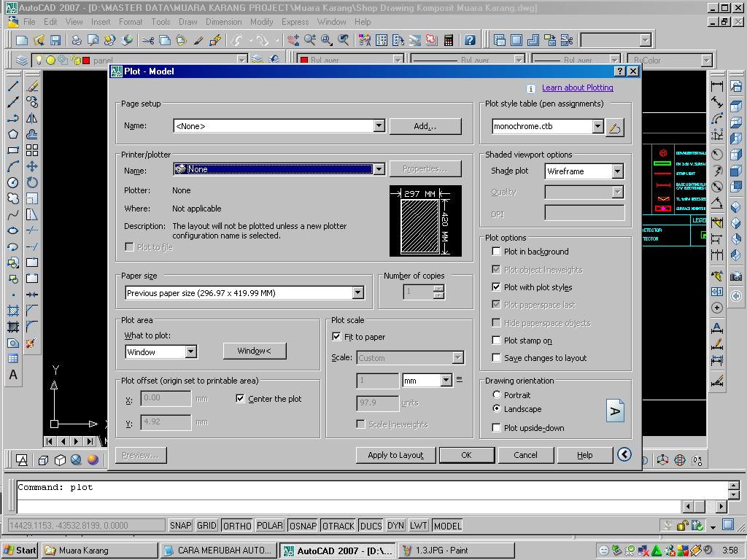Select the Explode modify tool

32,343
